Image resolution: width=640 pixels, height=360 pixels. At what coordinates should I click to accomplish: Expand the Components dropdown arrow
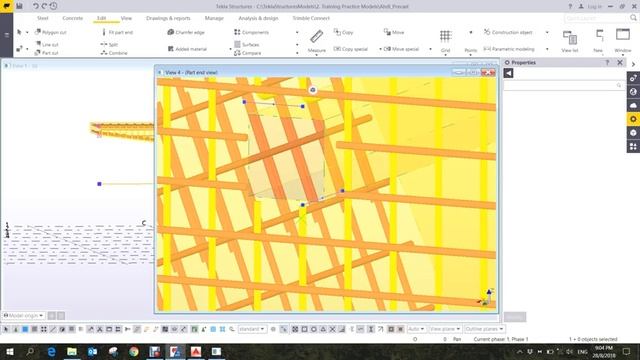coord(297,32)
